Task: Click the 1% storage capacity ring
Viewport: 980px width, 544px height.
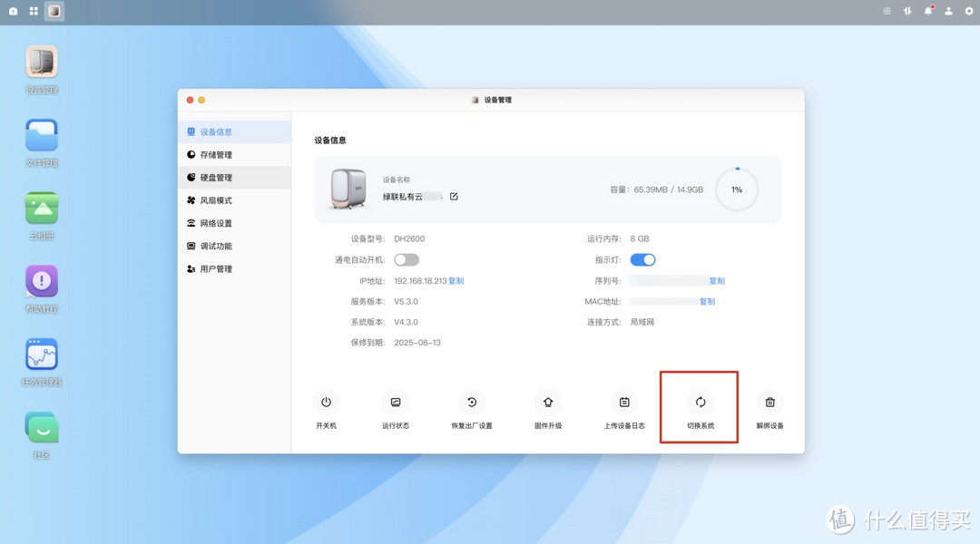Action: [x=736, y=189]
